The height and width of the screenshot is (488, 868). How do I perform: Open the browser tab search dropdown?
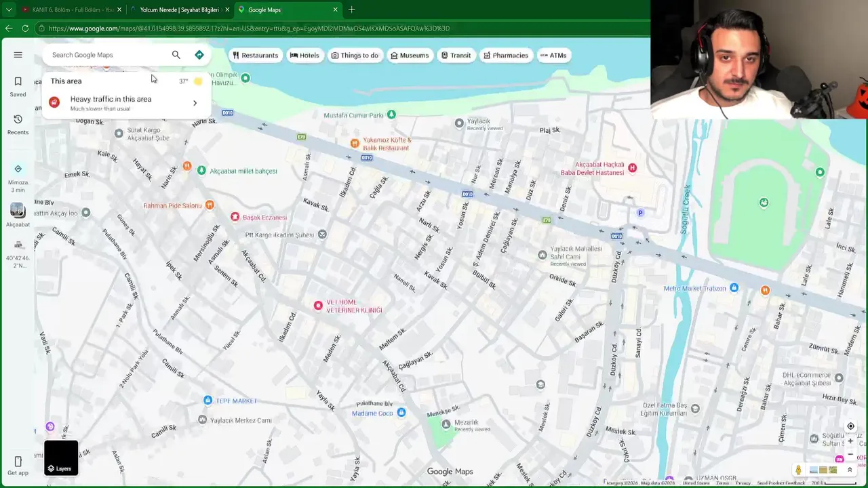coord(9,9)
